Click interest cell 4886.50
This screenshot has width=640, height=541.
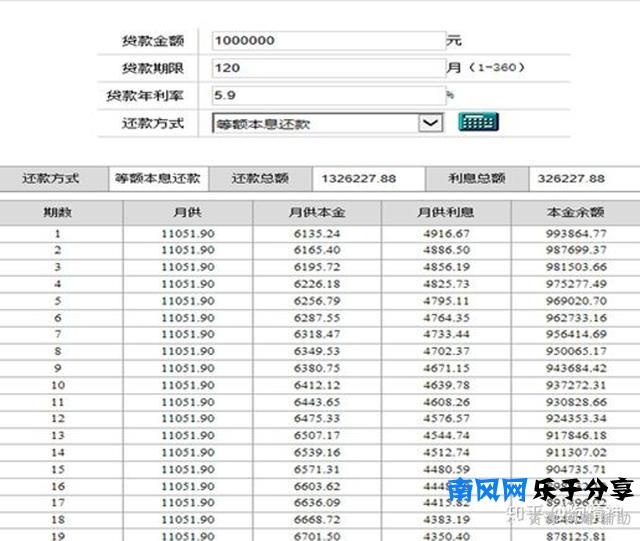(446, 250)
